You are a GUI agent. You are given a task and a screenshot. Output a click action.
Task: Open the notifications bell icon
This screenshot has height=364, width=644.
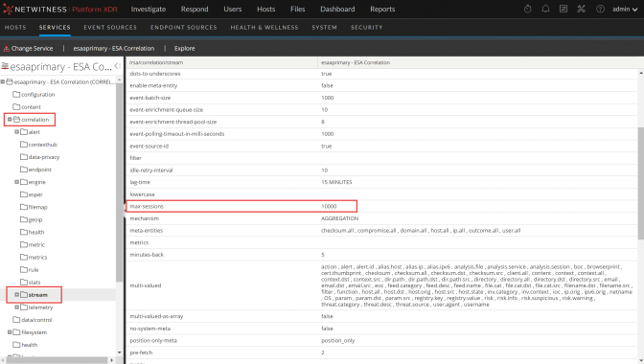(545, 9)
